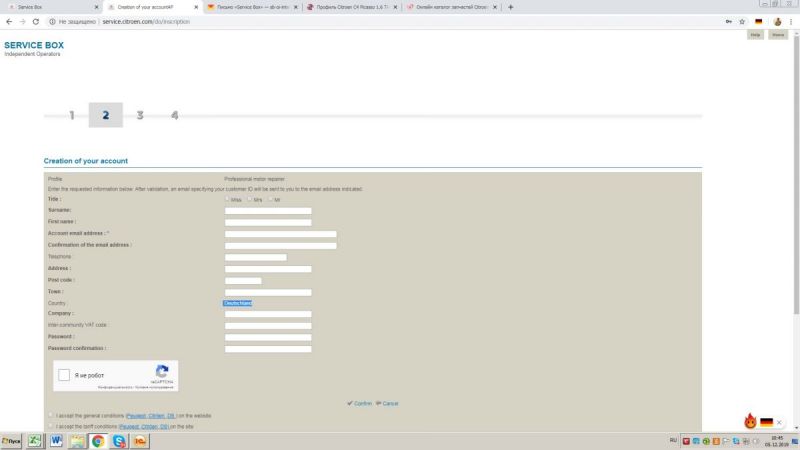
Task: Go to step 3 of registration
Action: pos(140,115)
